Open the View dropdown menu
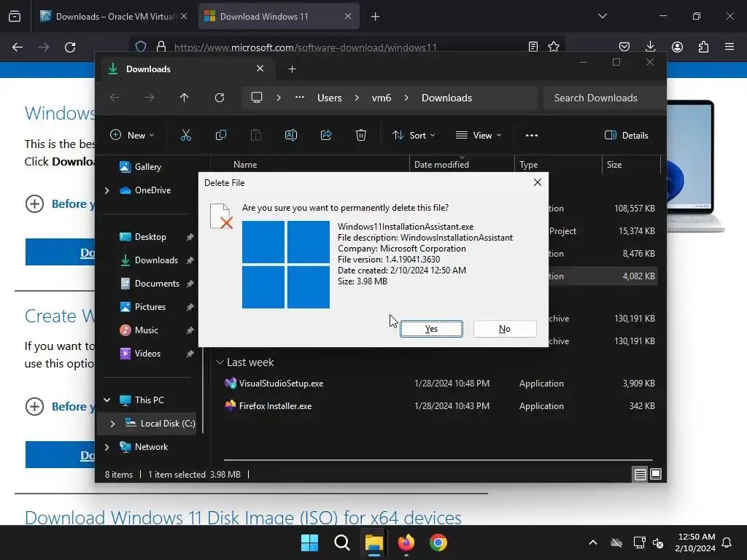Screen dimensions: 747x560 click(x=479, y=135)
